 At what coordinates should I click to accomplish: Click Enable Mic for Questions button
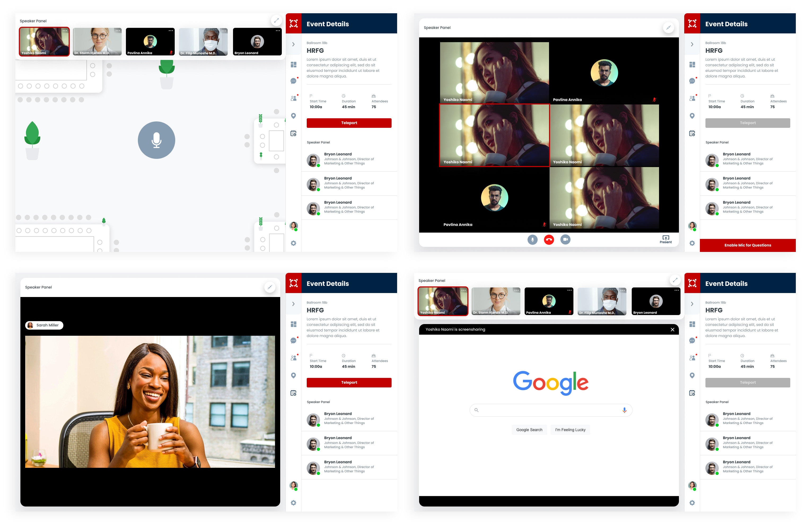(x=748, y=245)
